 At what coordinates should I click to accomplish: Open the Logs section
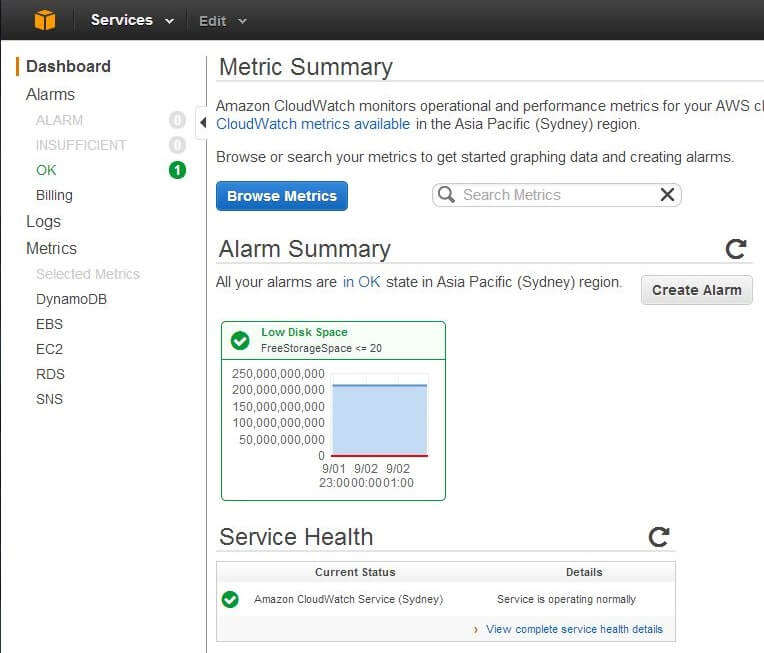coord(43,222)
